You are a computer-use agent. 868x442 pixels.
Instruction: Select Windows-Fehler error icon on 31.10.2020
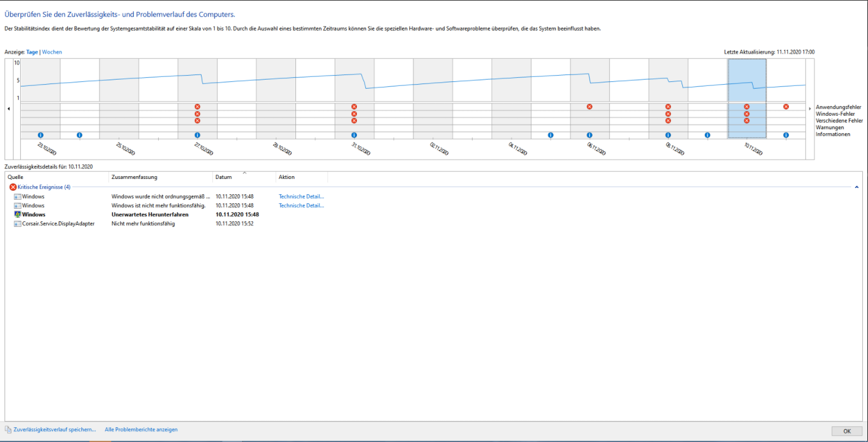pyautogui.click(x=354, y=114)
